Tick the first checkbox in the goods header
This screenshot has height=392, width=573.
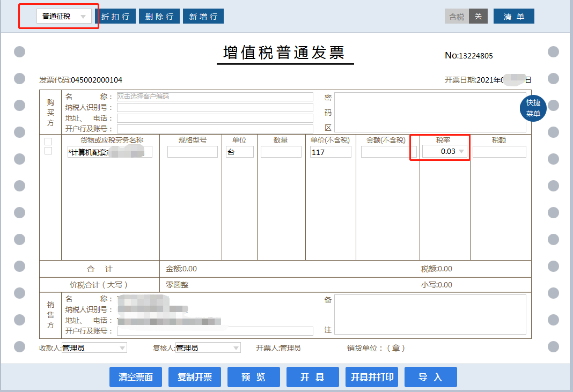[48, 142]
